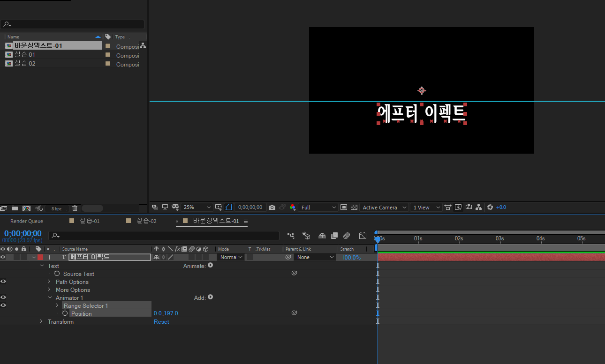Image resolution: width=605 pixels, height=364 pixels.
Task: Expand the More Options group
Action: coord(49,290)
